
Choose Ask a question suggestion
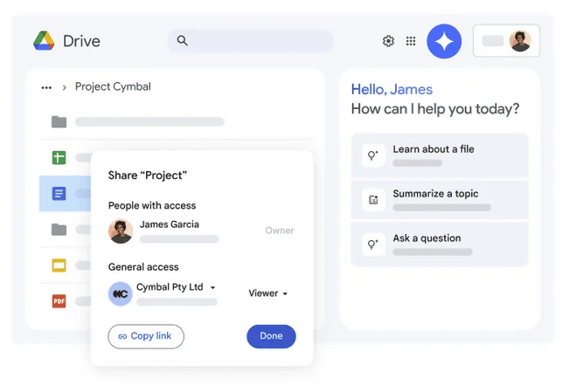440,244
